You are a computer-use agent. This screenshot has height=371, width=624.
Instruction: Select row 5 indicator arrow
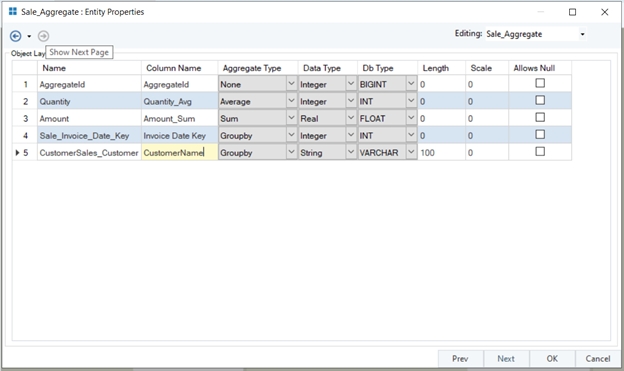(18, 153)
